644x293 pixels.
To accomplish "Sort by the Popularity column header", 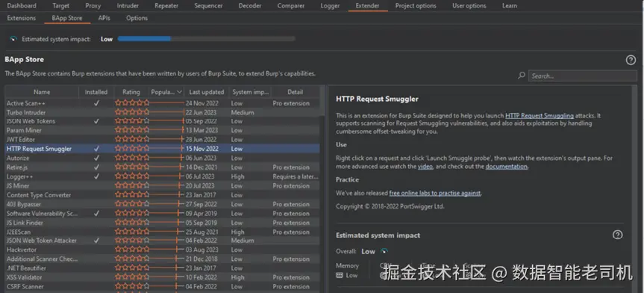I will point(166,92).
